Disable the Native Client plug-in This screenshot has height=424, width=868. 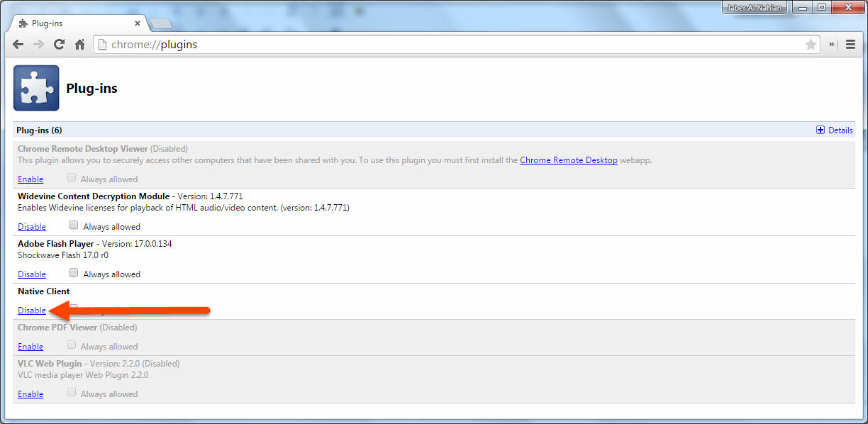pos(31,310)
